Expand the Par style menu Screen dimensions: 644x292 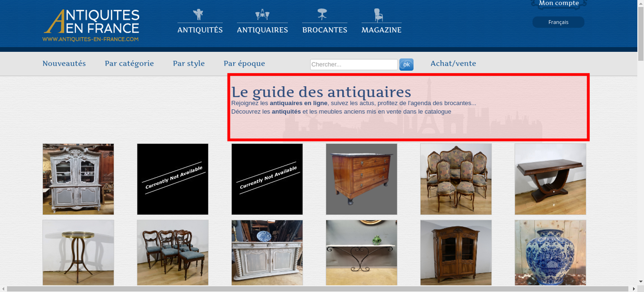[189, 63]
